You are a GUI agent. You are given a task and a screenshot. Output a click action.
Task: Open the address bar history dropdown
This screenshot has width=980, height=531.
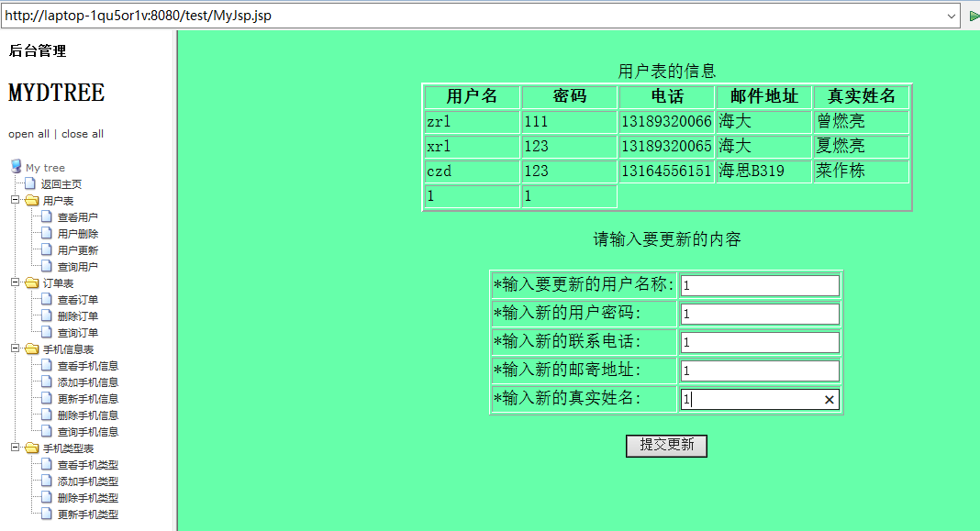(x=952, y=17)
